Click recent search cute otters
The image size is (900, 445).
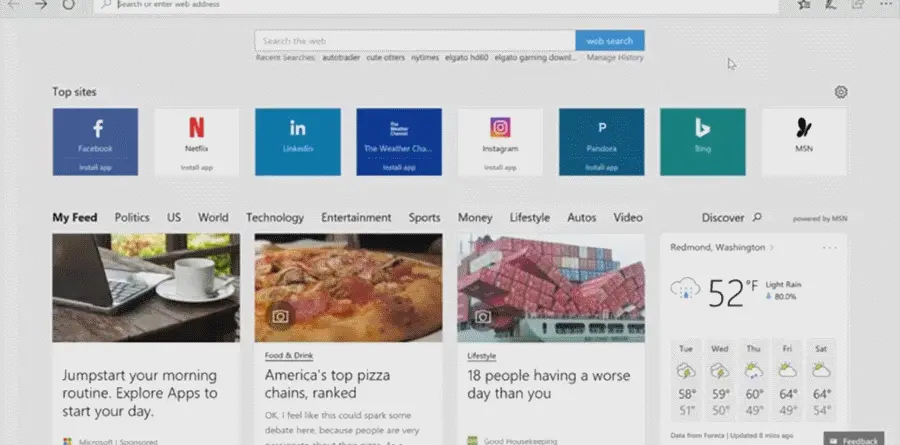pyautogui.click(x=386, y=57)
